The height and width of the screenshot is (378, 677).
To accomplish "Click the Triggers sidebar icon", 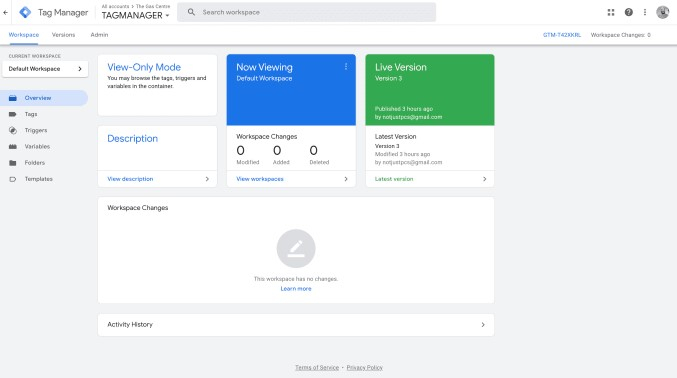I will pyautogui.click(x=13, y=130).
